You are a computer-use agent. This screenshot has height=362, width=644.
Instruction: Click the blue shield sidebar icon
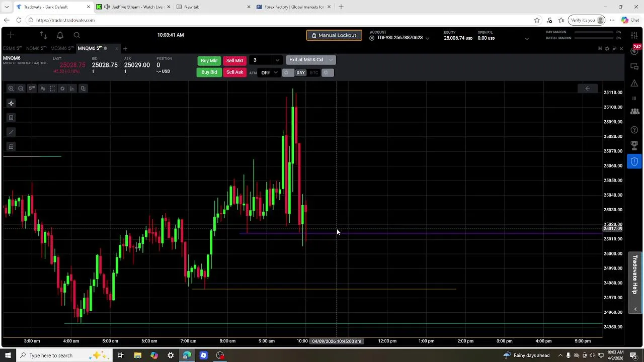[x=634, y=161]
